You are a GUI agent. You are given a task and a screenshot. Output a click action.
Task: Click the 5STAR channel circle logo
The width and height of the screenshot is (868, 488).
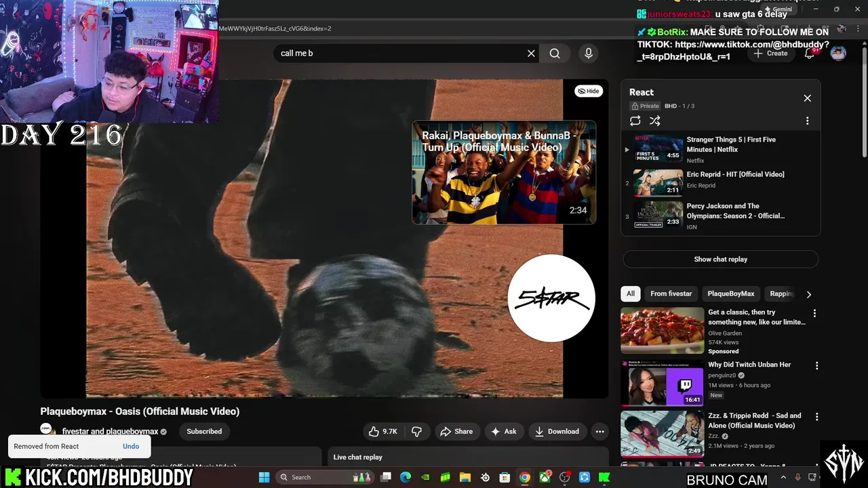(x=551, y=298)
